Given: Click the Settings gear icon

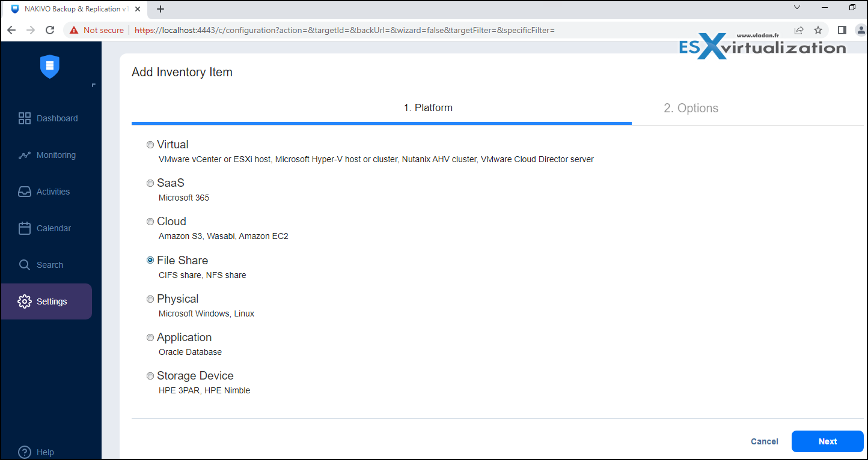Looking at the screenshot, I should (25, 301).
